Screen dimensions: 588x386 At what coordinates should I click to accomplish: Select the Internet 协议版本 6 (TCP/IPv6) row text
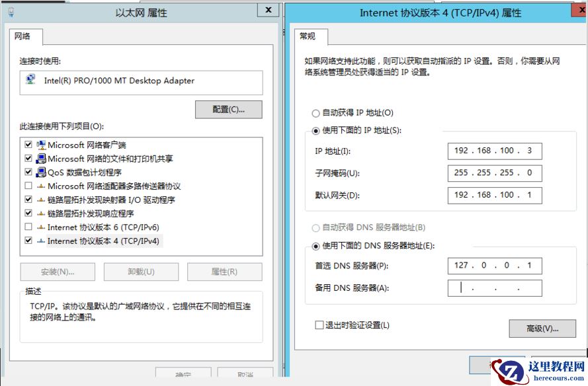[x=103, y=227]
